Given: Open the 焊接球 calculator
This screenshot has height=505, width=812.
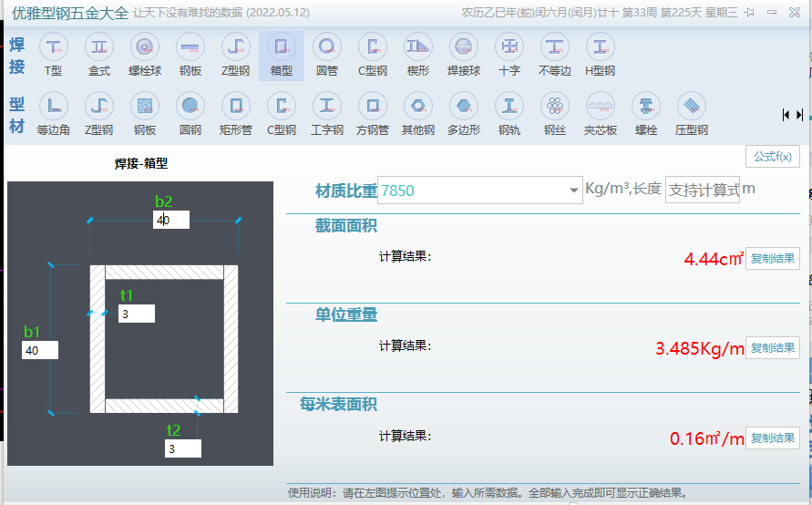Looking at the screenshot, I should point(464,55).
